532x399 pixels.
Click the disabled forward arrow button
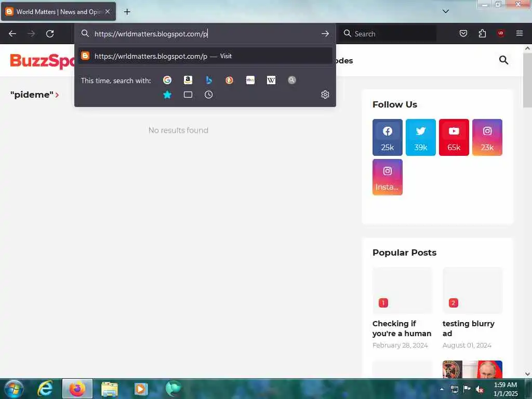click(31, 34)
